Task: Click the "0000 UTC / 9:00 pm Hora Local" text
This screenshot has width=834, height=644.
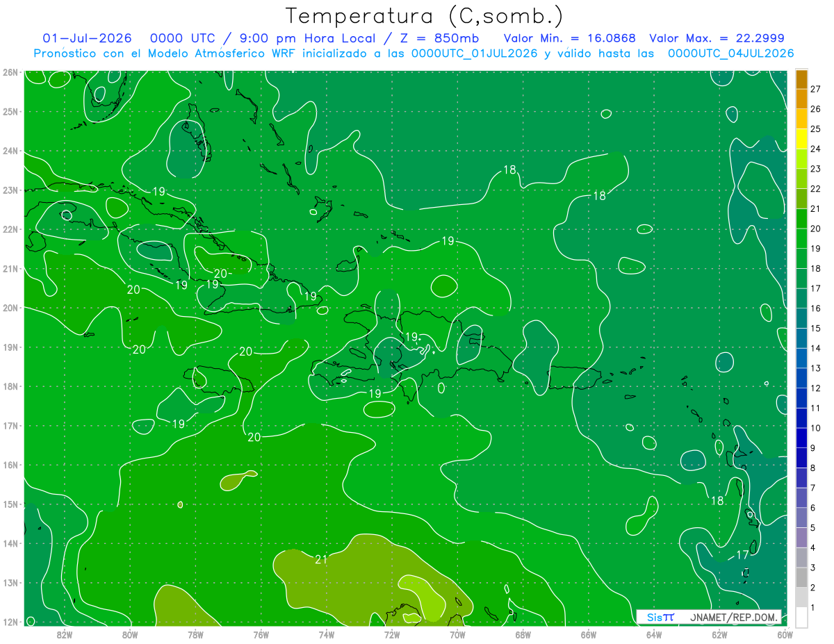Action: coord(272,38)
